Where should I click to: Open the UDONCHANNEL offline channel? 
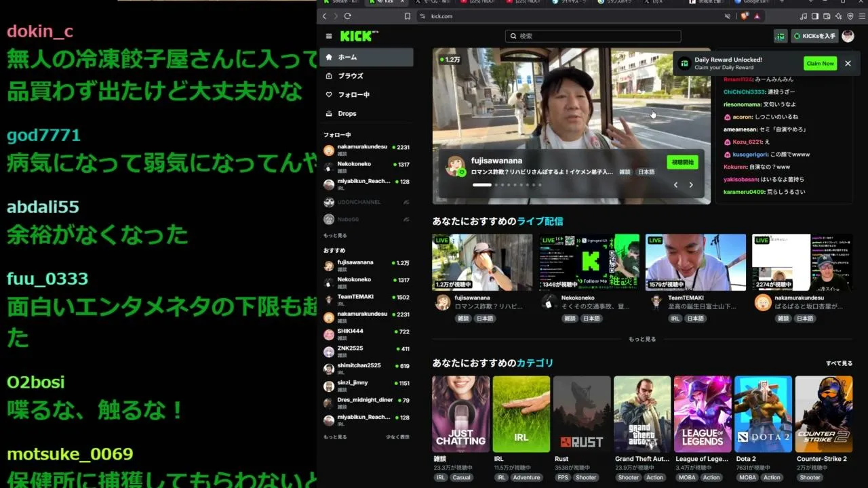point(366,202)
